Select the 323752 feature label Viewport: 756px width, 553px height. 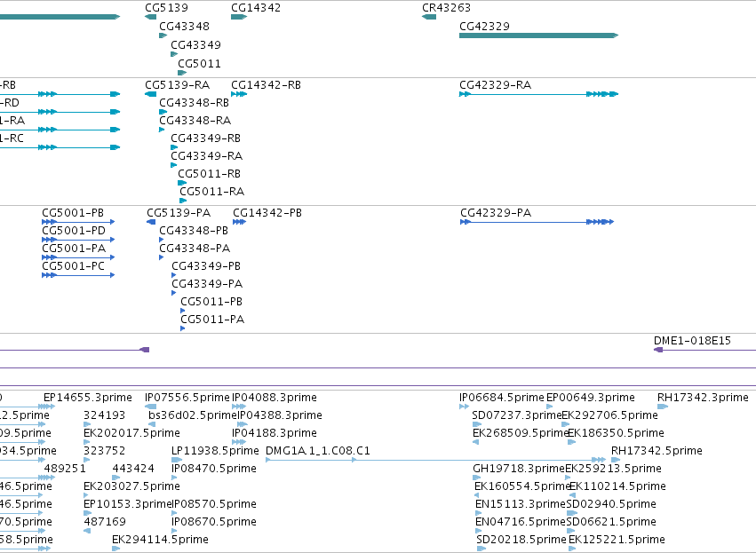coord(104,451)
